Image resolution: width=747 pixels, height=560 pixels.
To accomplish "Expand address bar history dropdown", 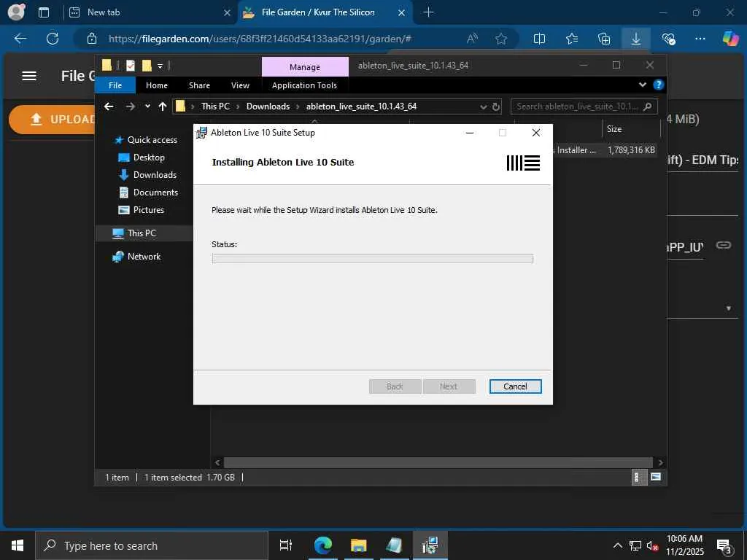I will pyautogui.click(x=484, y=106).
